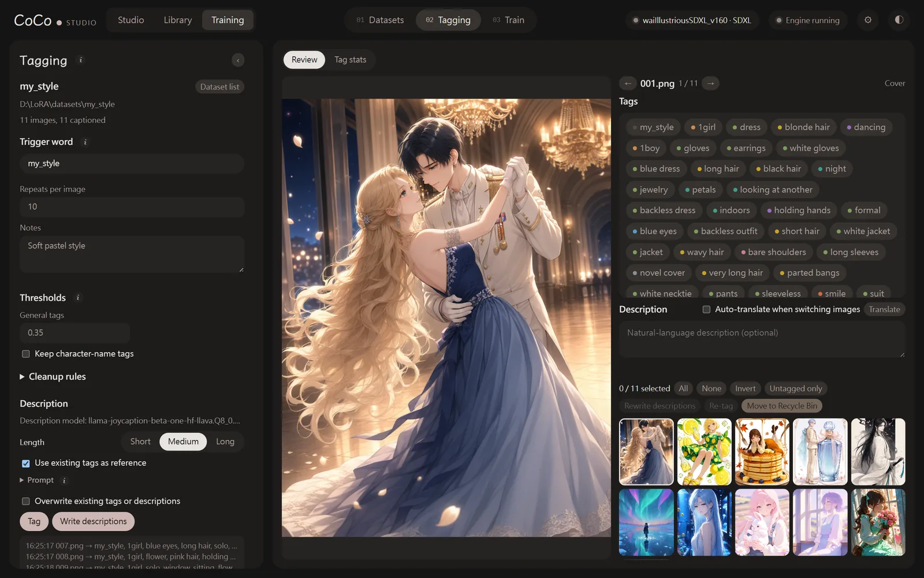Click info icon next to Tagging title
Viewport: 924px width, 578px height.
pos(81,60)
